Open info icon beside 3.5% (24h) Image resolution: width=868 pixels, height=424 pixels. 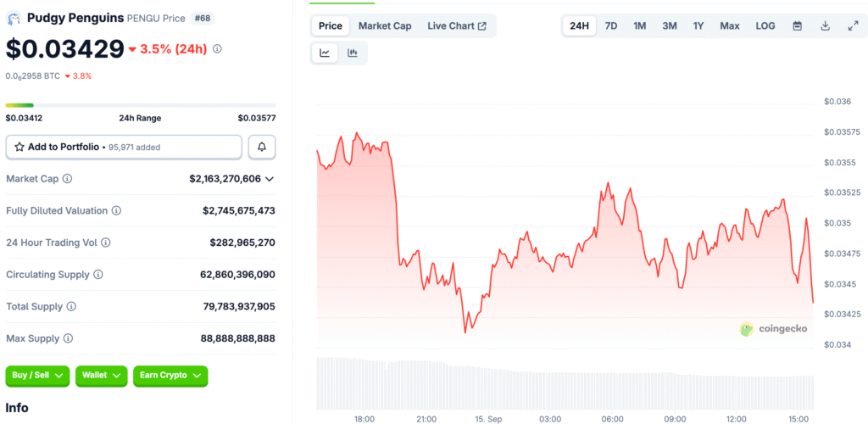[x=218, y=49]
